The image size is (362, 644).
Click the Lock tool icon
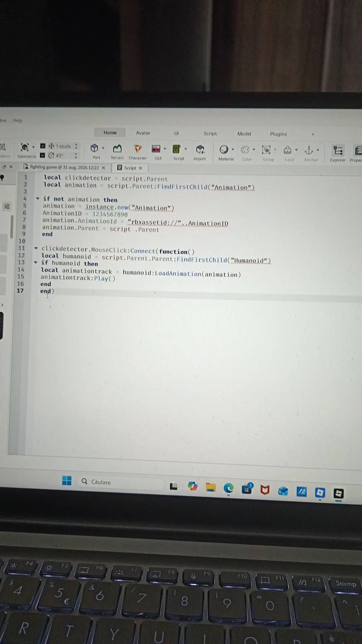pyautogui.click(x=288, y=150)
